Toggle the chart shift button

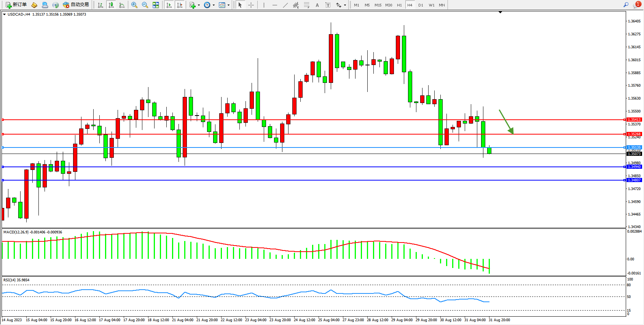[180, 5]
